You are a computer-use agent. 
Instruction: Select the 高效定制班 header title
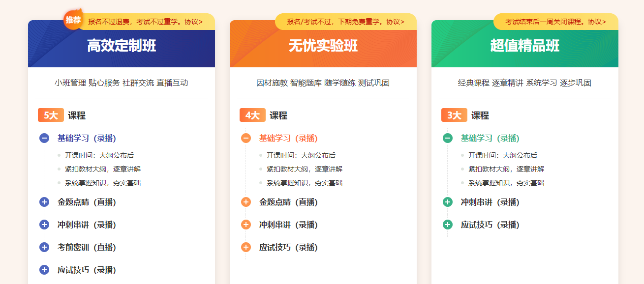point(122,46)
